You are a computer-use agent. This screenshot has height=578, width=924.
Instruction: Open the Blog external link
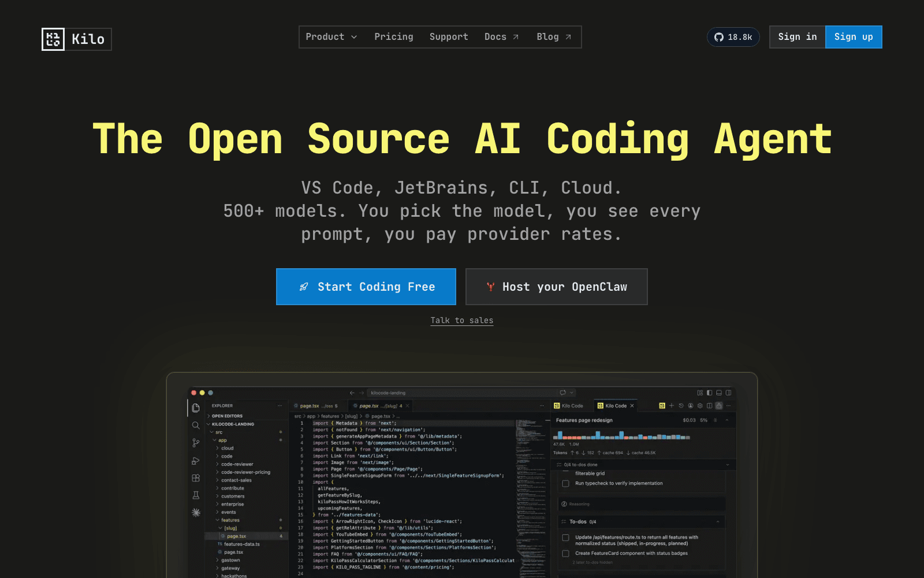[554, 37]
